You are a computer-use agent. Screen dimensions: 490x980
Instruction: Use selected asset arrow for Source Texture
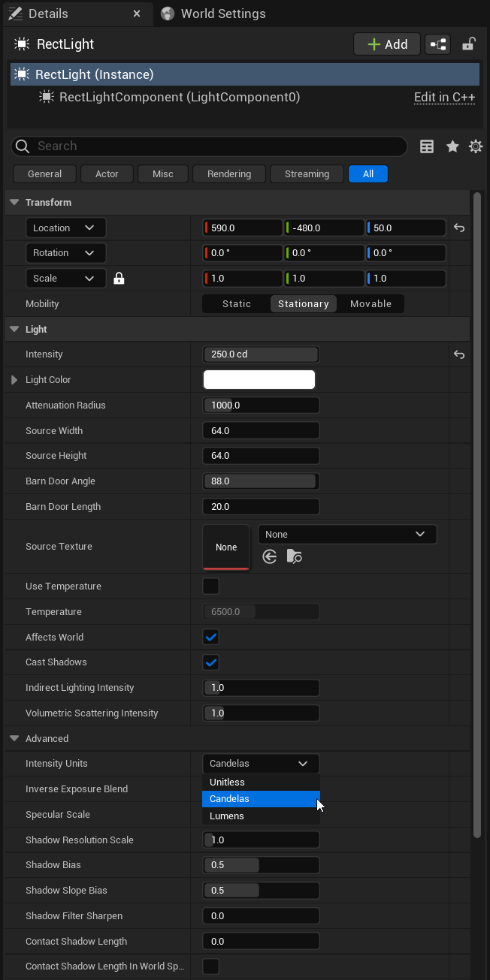(270, 556)
